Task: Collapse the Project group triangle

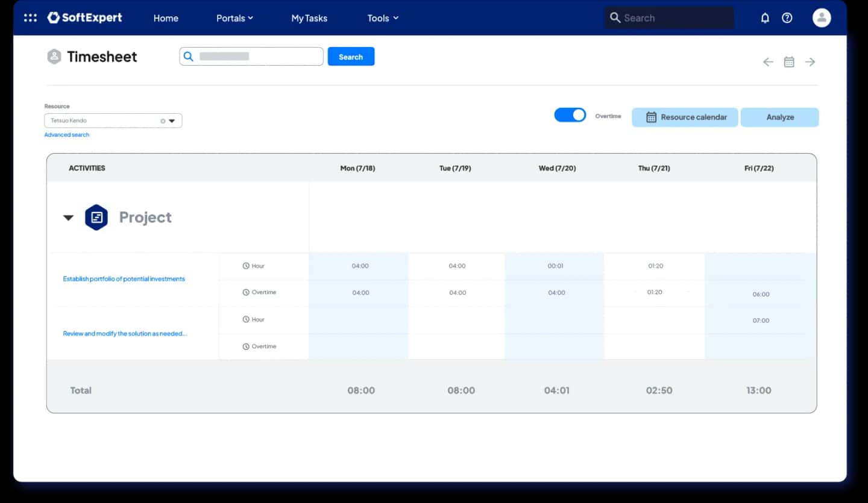Action: point(68,218)
